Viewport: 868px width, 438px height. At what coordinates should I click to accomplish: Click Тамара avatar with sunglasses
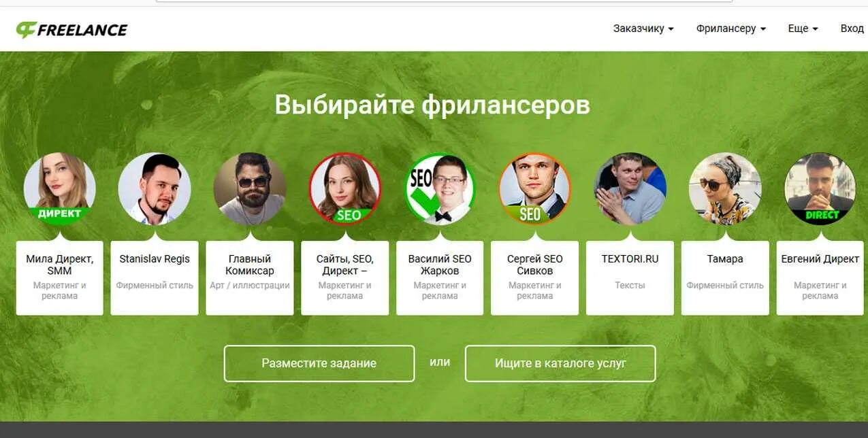pyautogui.click(x=725, y=188)
